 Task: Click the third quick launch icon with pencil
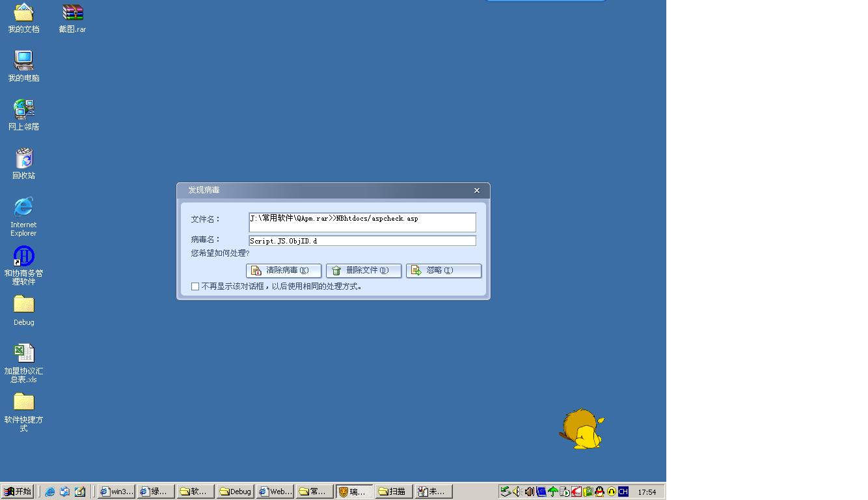click(x=80, y=492)
